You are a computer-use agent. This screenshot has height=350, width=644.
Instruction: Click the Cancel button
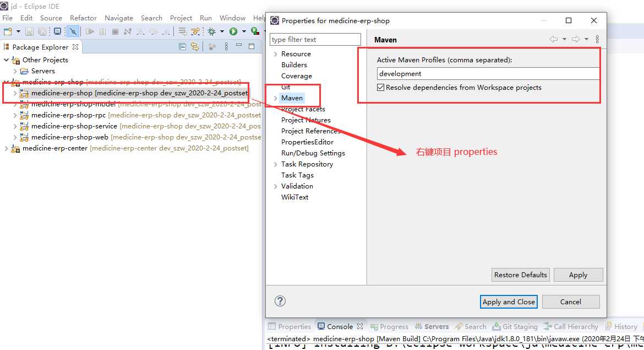click(570, 302)
